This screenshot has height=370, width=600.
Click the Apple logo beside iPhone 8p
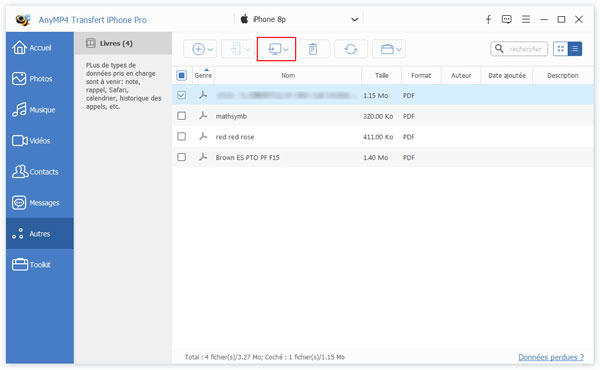[244, 19]
